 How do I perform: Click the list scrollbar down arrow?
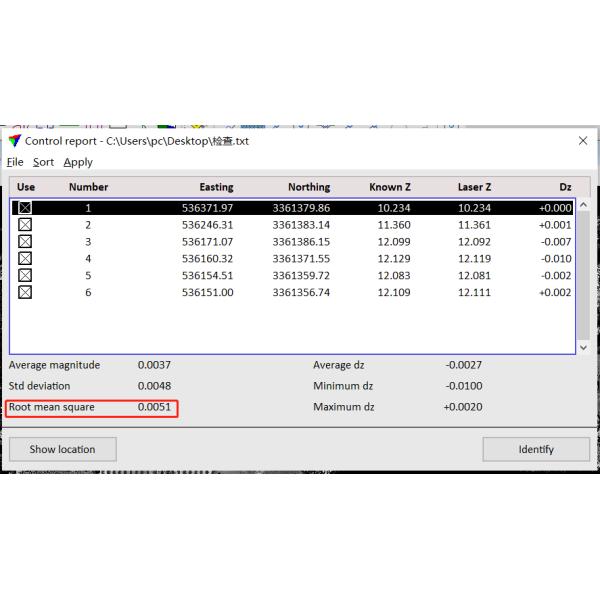584,347
